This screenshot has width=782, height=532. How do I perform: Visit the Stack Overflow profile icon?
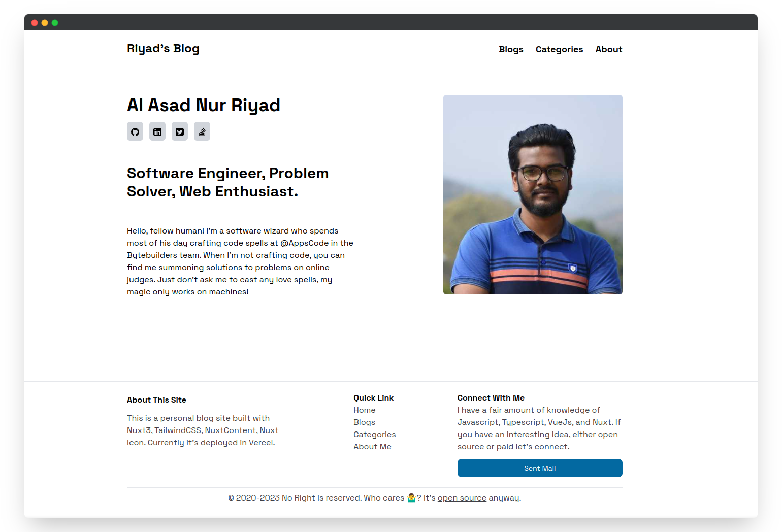point(202,131)
